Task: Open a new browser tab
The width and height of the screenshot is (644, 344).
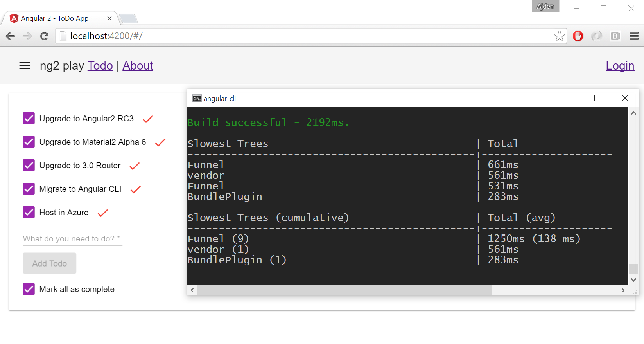Action: pyautogui.click(x=128, y=18)
